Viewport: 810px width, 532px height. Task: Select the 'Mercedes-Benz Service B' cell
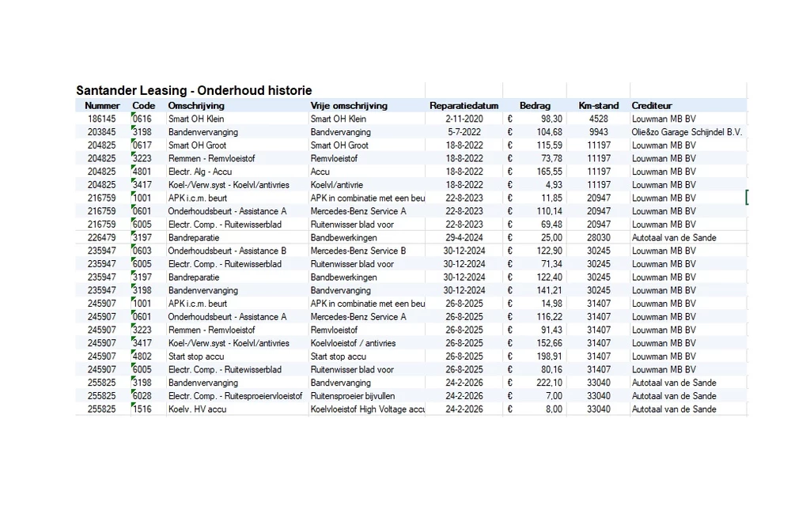358,251
